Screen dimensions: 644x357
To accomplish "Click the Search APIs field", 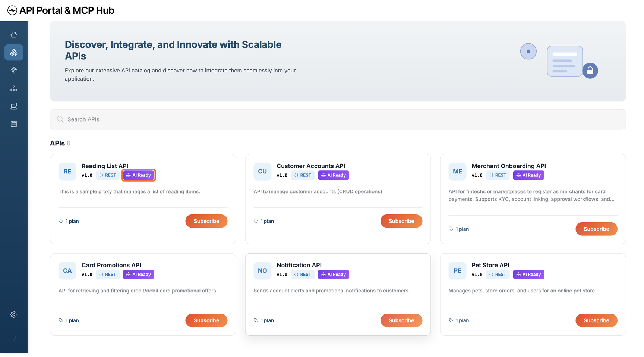I will 338,119.
